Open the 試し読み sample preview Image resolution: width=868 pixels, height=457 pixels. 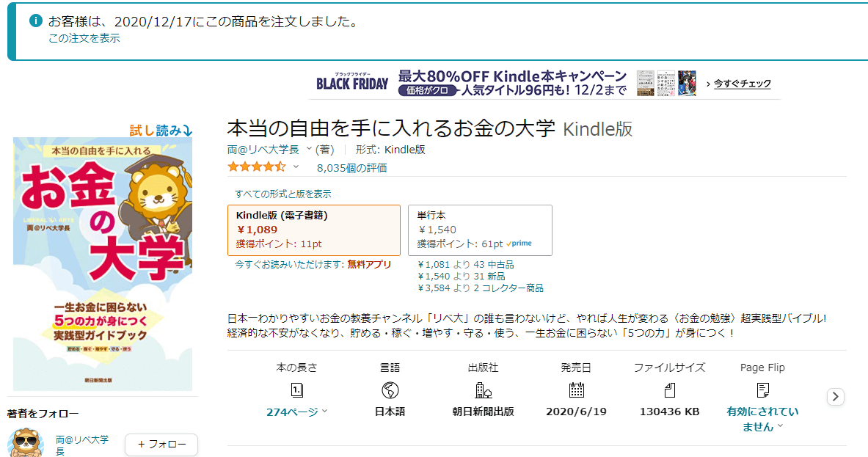161,131
